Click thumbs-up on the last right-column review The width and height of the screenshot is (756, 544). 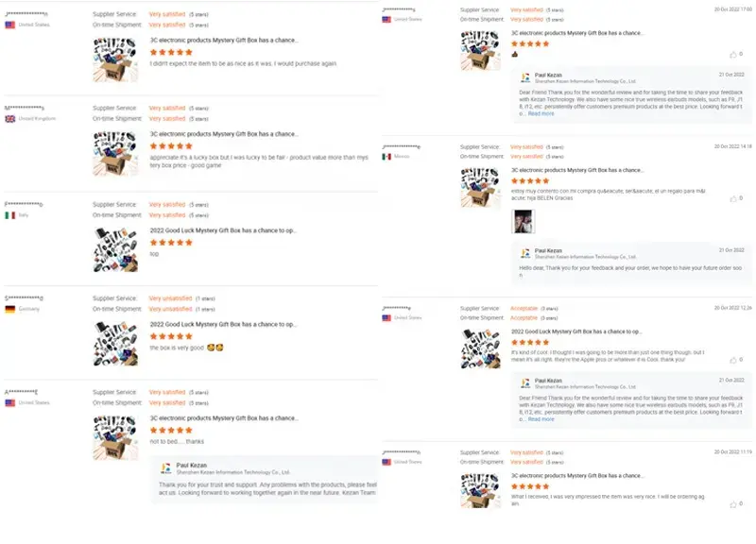point(733,504)
